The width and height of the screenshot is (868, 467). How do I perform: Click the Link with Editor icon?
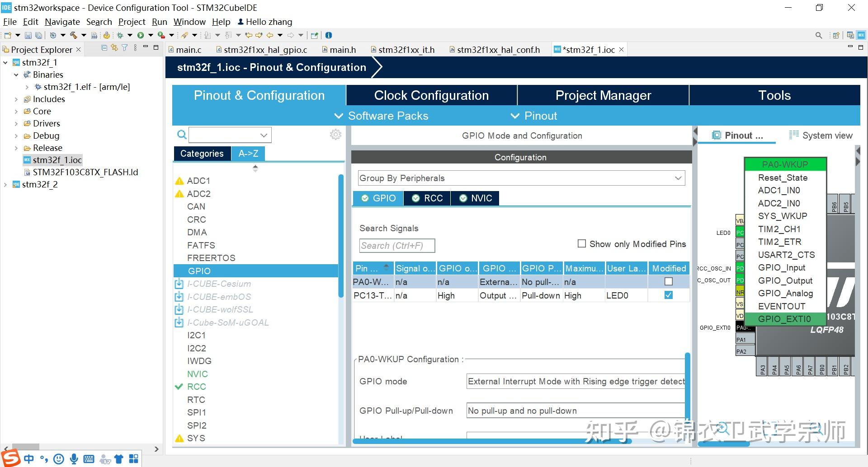coord(114,48)
